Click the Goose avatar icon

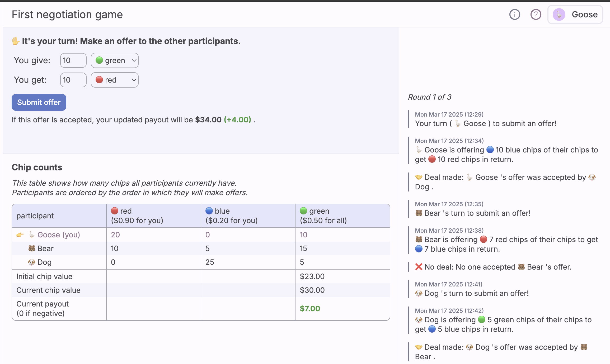(x=559, y=15)
